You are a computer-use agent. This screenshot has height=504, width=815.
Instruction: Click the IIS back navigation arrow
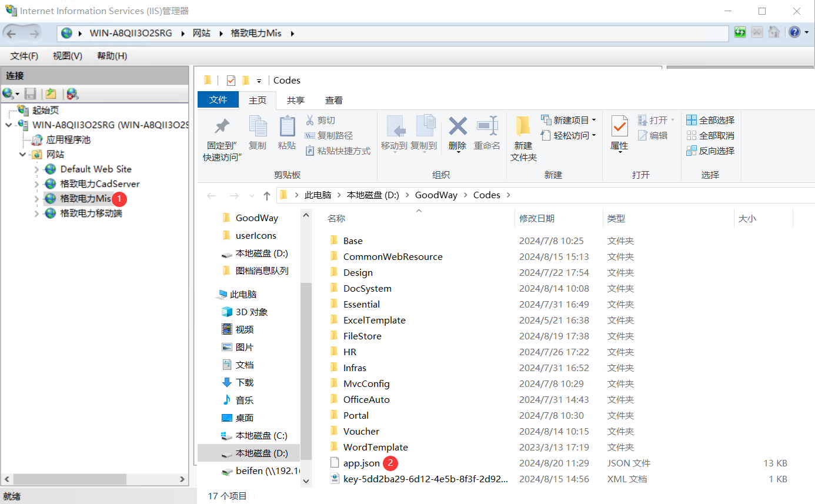pos(12,34)
